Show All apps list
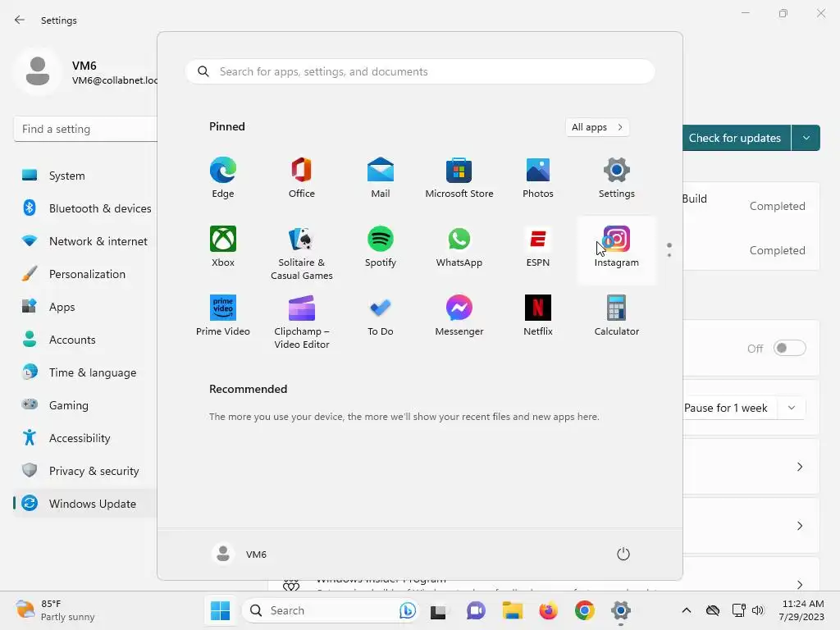This screenshot has width=840, height=630. (x=597, y=127)
